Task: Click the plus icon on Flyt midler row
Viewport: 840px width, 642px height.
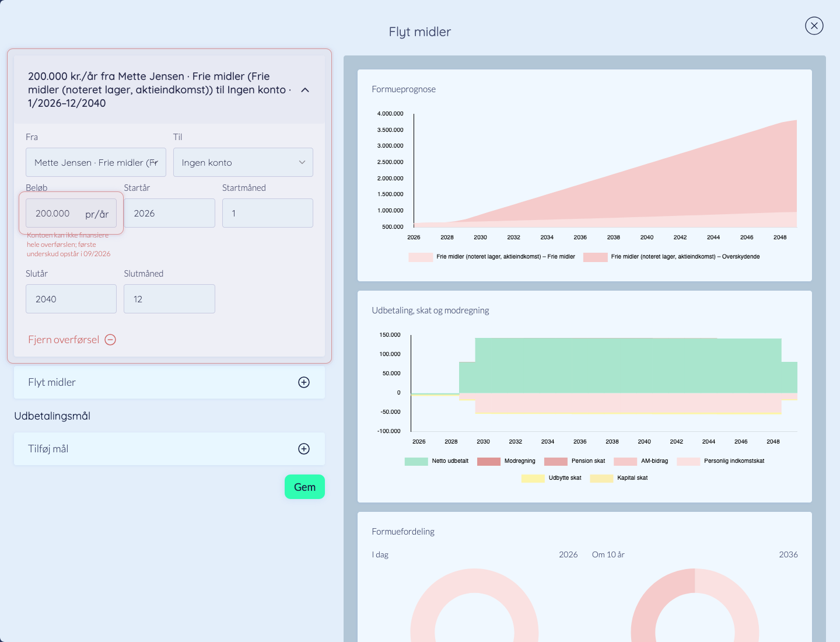Action: tap(304, 382)
